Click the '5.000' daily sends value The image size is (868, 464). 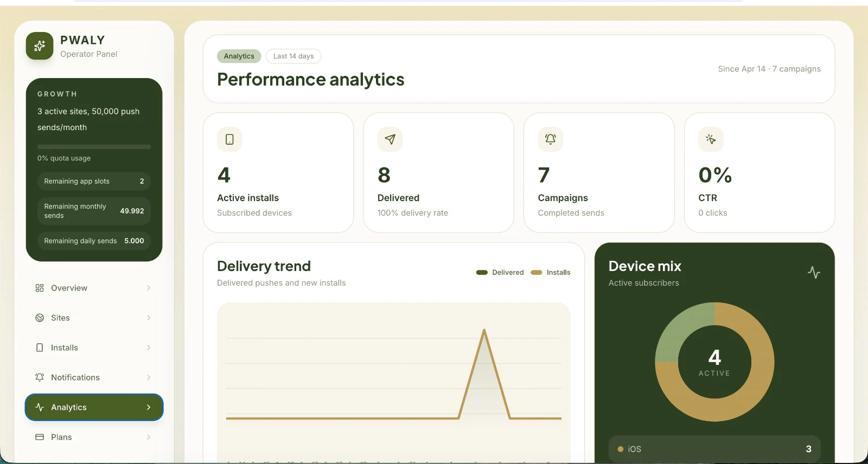pyautogui.click(x=134, y=241)
